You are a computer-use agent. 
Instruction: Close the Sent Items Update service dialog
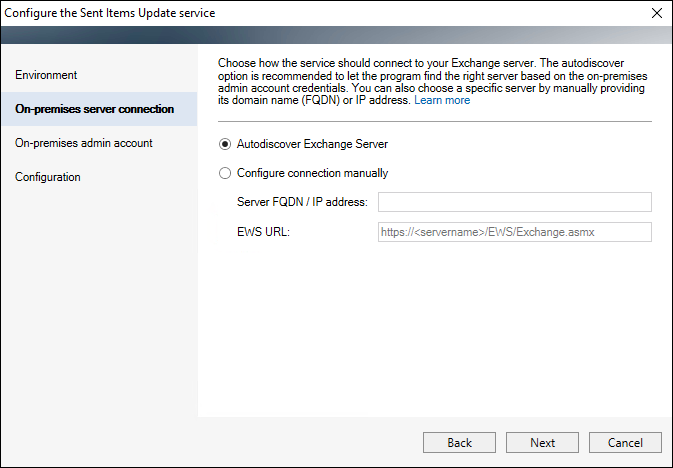(x=657, y=13)
